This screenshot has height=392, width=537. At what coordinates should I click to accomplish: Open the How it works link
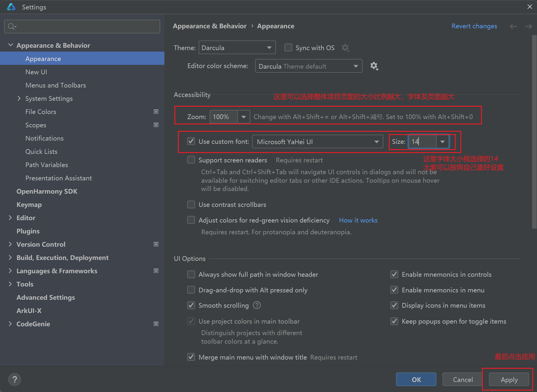[x=358, y=220]
